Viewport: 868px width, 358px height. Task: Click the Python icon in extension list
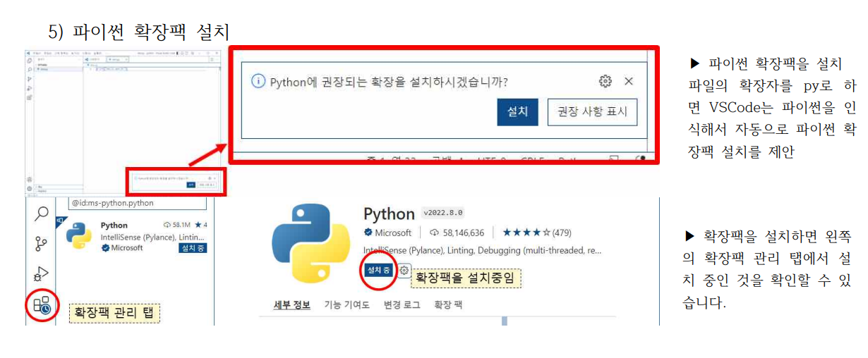coord(79,235)
